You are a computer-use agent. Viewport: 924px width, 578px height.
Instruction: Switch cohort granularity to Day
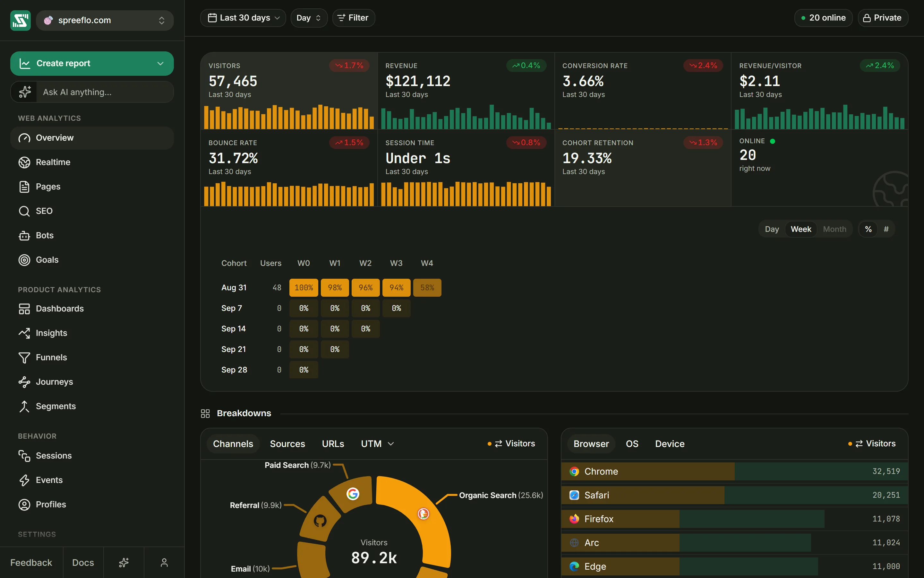772,229
